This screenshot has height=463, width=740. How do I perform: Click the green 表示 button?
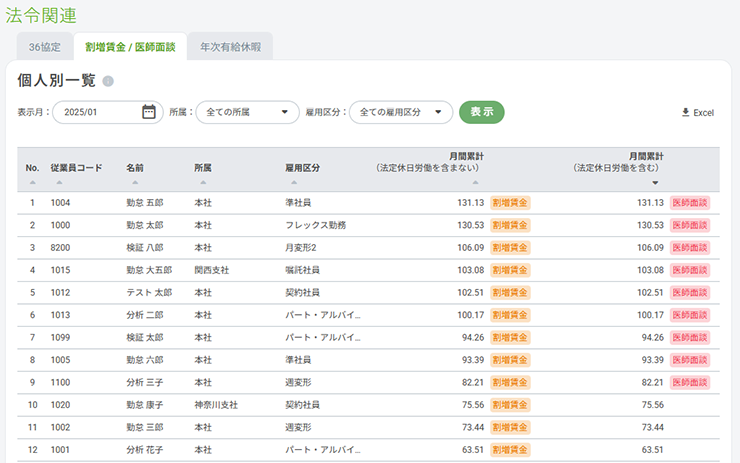coord(481,112)
